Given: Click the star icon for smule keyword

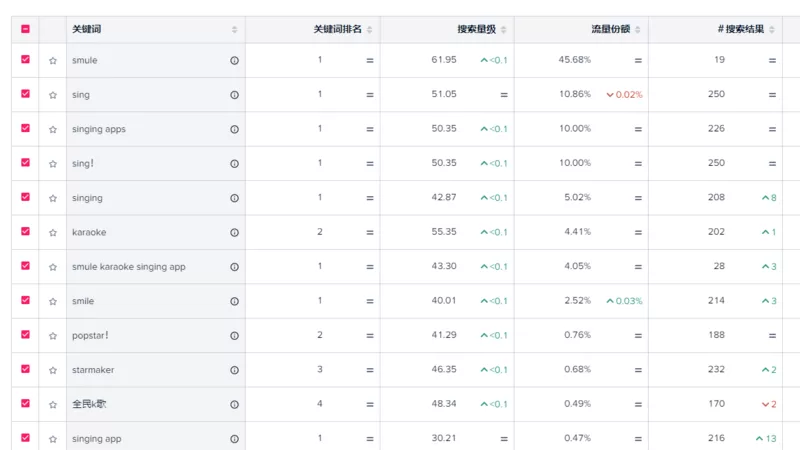Looking at the screenshot, I should [53, 61].
